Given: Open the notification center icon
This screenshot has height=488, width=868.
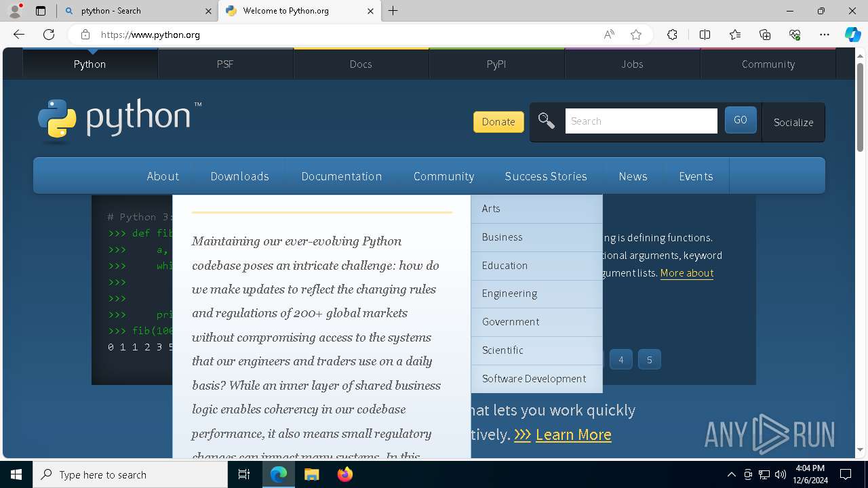Looking at the screenshot, I should [x=846, y=474].
